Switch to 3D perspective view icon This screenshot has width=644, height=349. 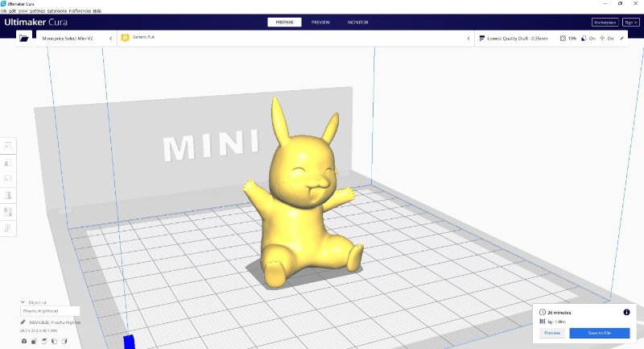[24, 341]
